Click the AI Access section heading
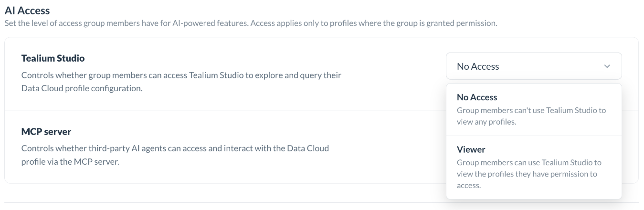The width and height of the screenshot is (644, 210). coord(27,10)
